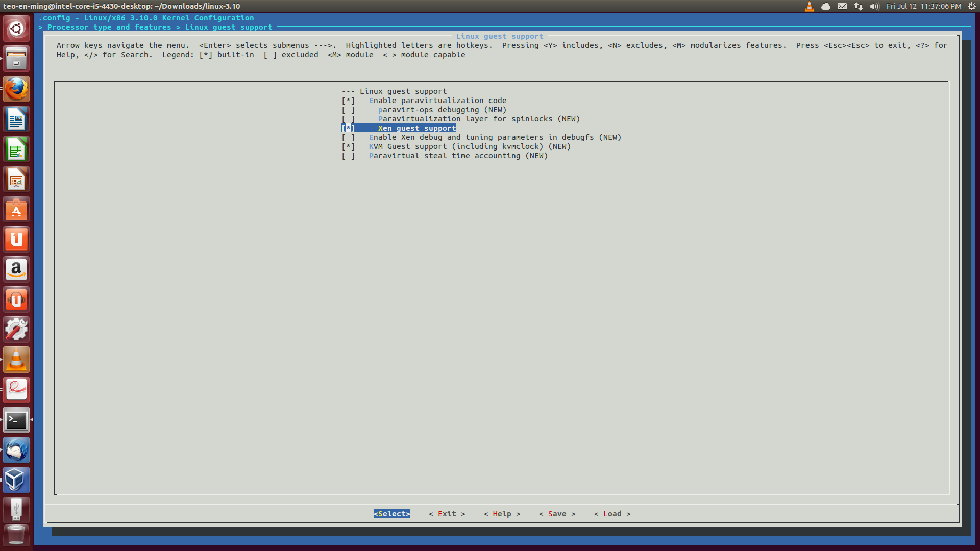
Task: Open Ubuntu Software Center icon
Action: 16,210
